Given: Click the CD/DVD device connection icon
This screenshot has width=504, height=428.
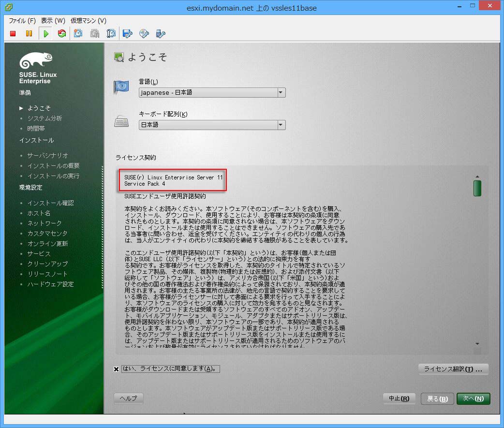Looking at the screenshot, I should point(144,33).
